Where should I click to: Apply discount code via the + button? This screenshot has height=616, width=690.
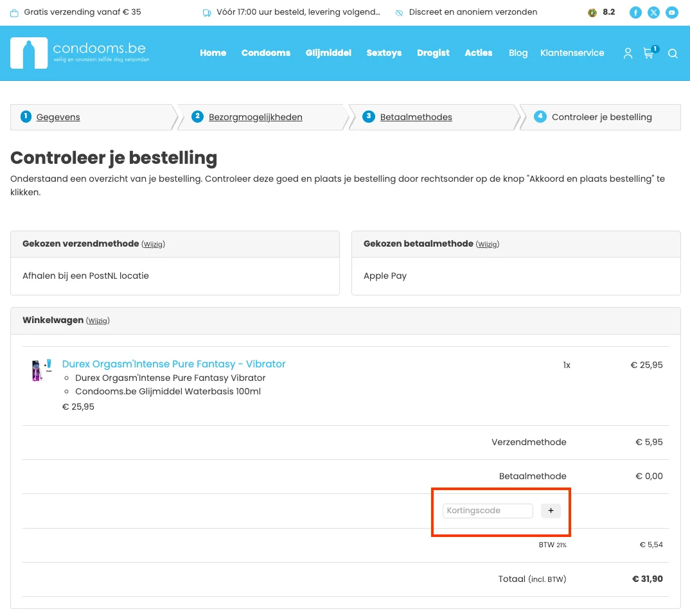click(551, 511)
